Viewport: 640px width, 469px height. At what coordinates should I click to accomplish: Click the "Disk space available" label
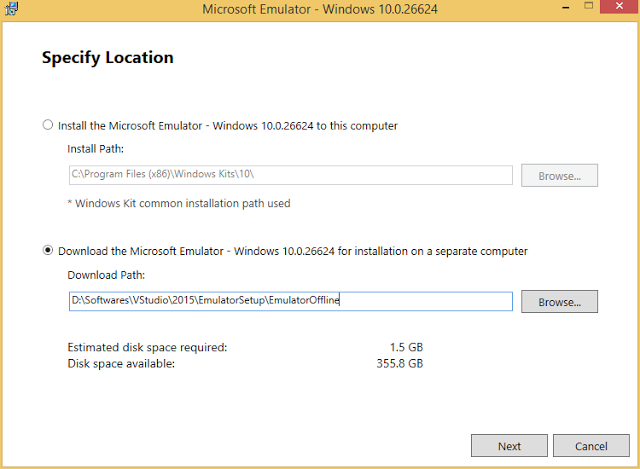(x=121, y=363)
